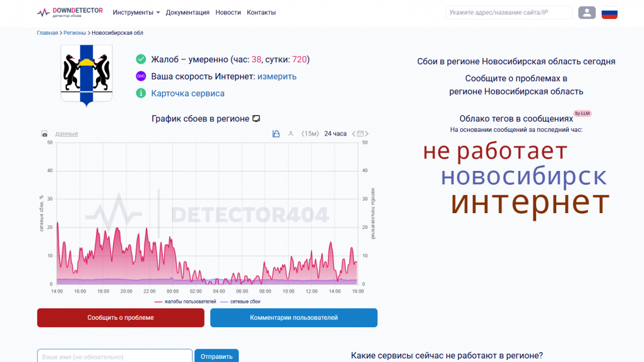644x362 pixels.
Task: Click the измерить internet speed link
Action: [277, 76]
